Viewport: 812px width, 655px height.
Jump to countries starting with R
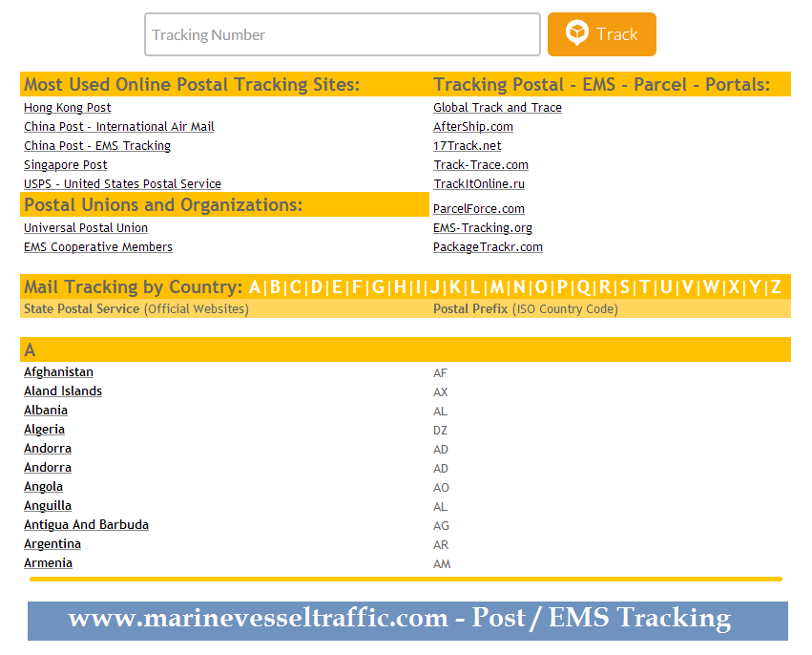click(x=604, y=287)
